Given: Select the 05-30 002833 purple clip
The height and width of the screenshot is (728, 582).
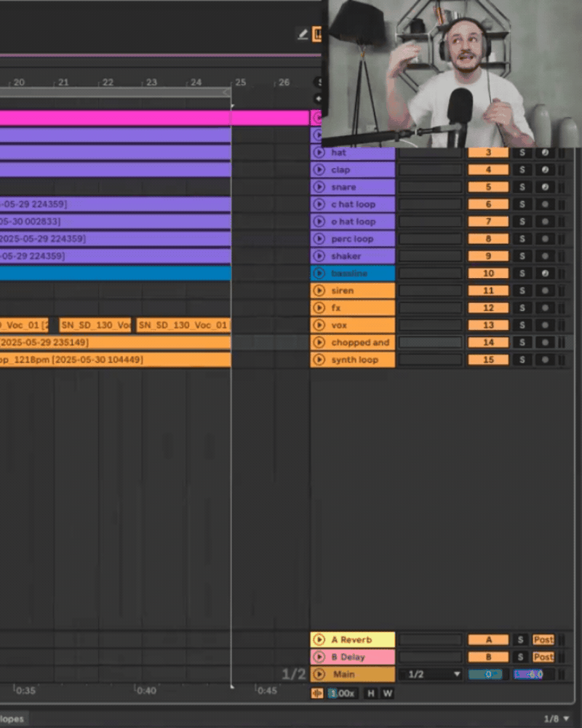Looking at the screenshot, I should [115, 221].
